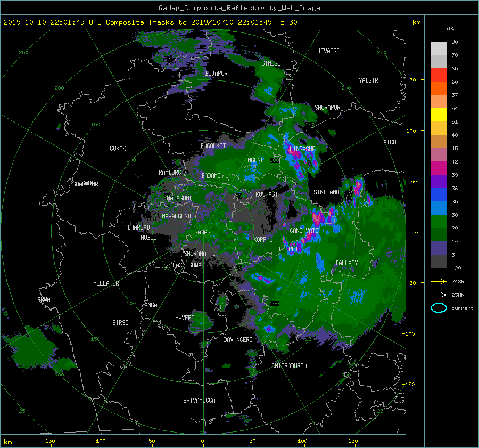Click the KARWAR city label
Screen dimensions: 479x448
tap(44, 299)
